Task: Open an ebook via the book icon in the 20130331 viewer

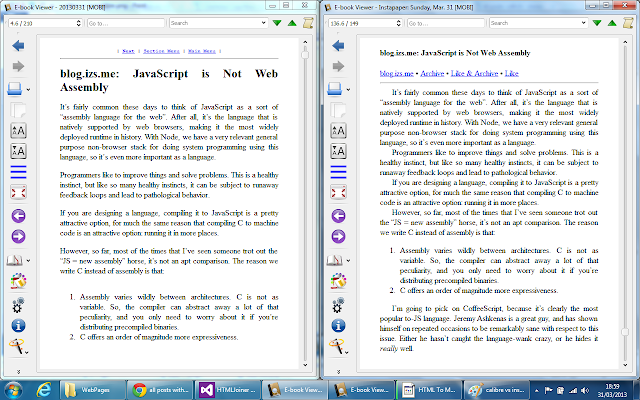Action: [x=15, y=89]
